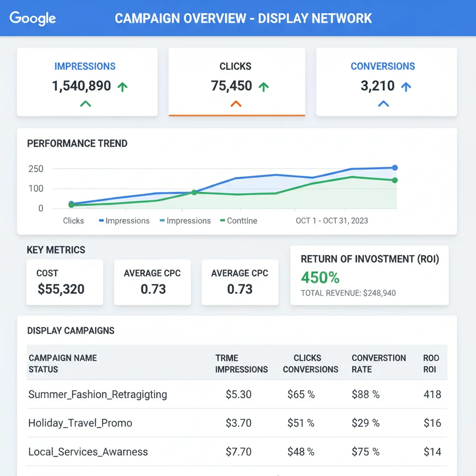The width and height of the screenshot is (476, 476).
Task: Click the 75,450 clicks value
Action: click(x=231, y=86)
